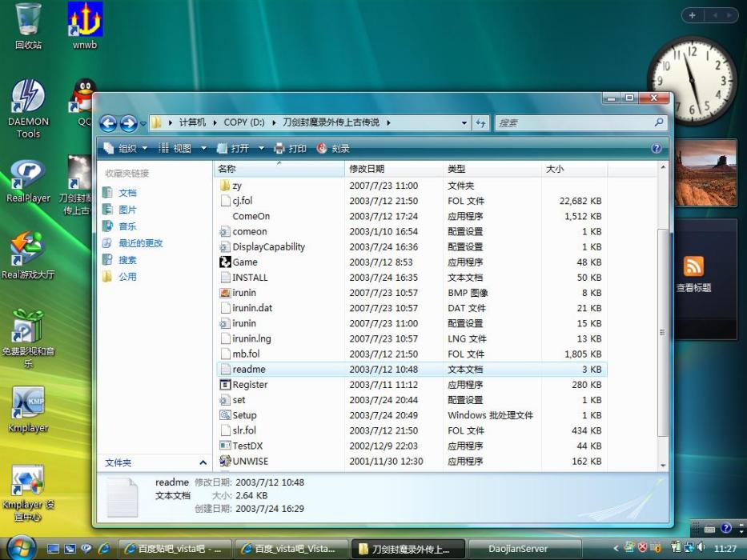Click the RSS feed gadget icon

click(693, 266)
